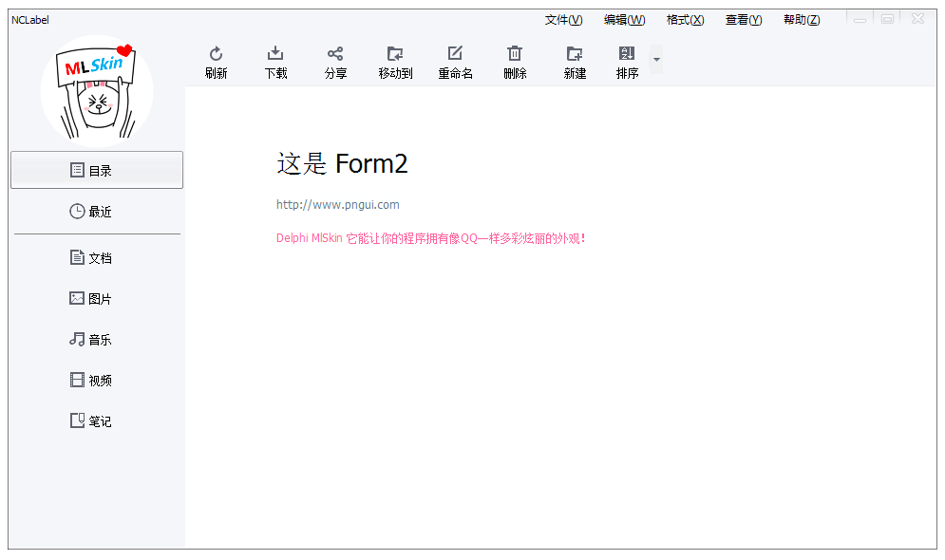Switch to 最近 recent items

[97, 212]
